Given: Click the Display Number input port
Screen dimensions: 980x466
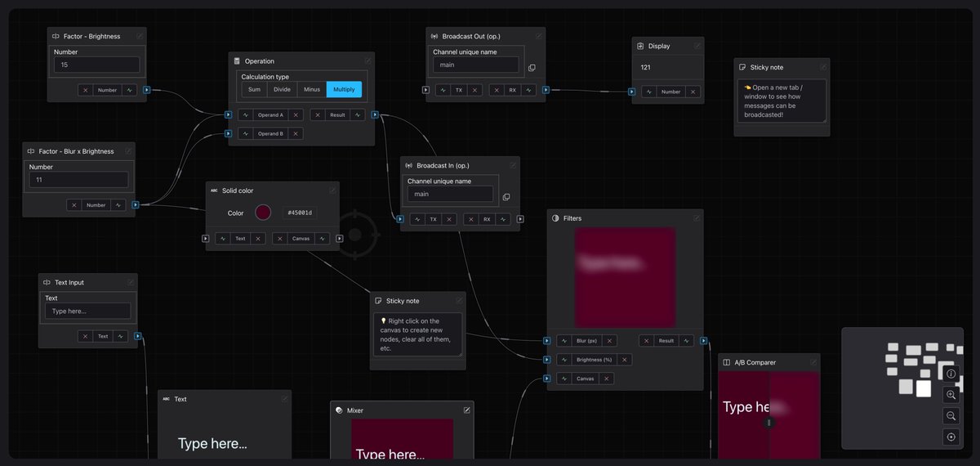Looking at the screenshot, I should coord(633,92).
